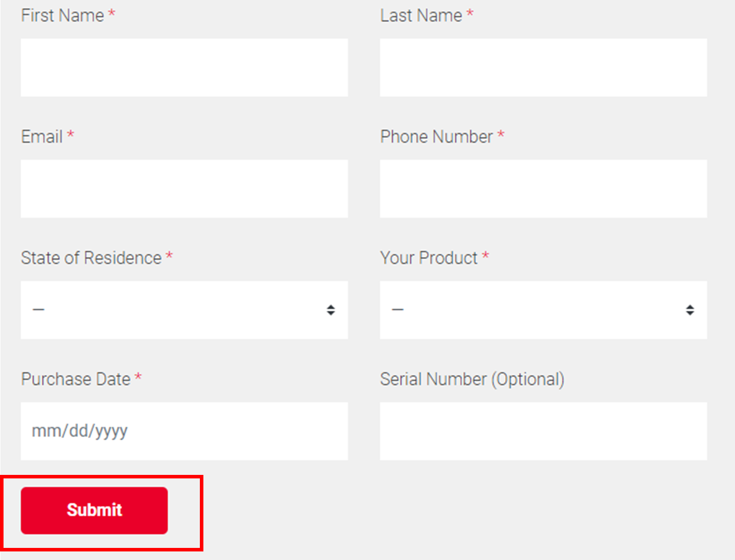Click the State of Residence dropdown arrows icon
Viewport: 735px width, 560px height.
point(331,310)
